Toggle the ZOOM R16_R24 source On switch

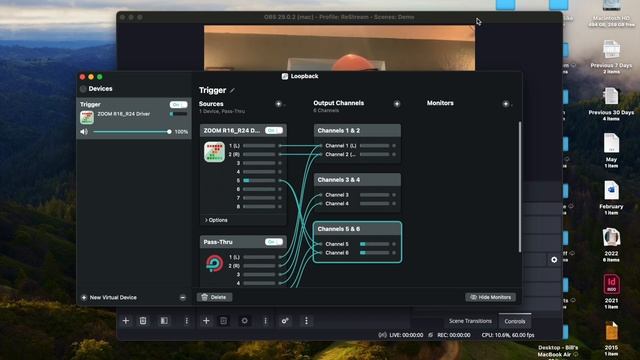pyautogui.click(x=273, y=131)
